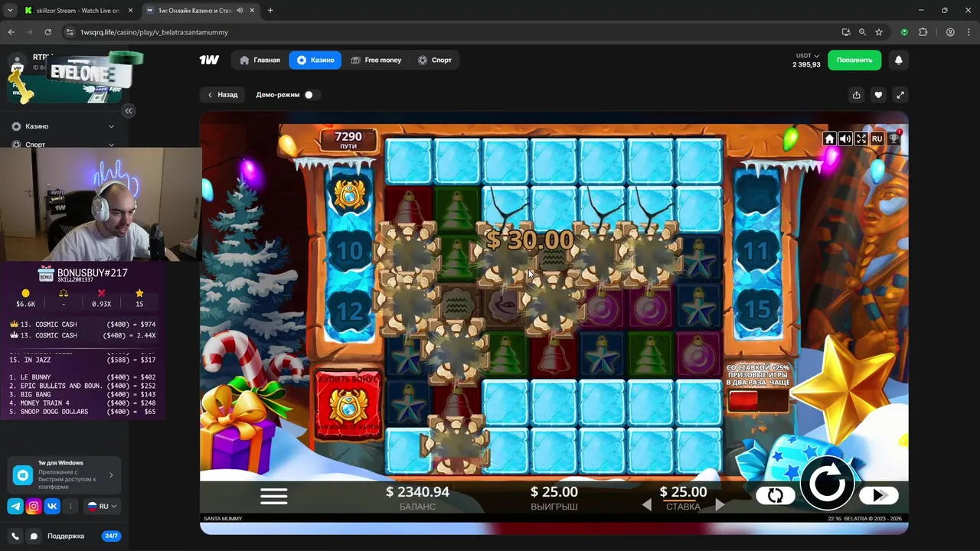Screen dimensions: 980x551
Task: Open the slot hamburger menu
Action: (x=273, y=496)
